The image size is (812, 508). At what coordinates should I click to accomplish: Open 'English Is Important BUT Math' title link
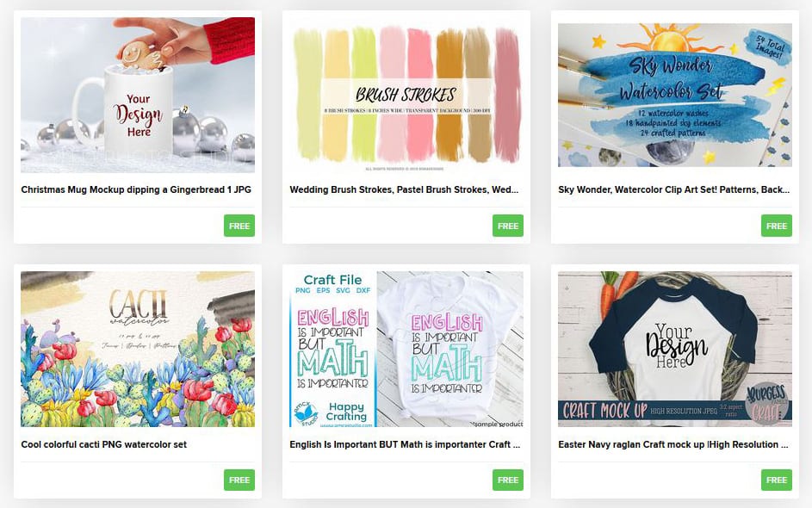point(405,444)
